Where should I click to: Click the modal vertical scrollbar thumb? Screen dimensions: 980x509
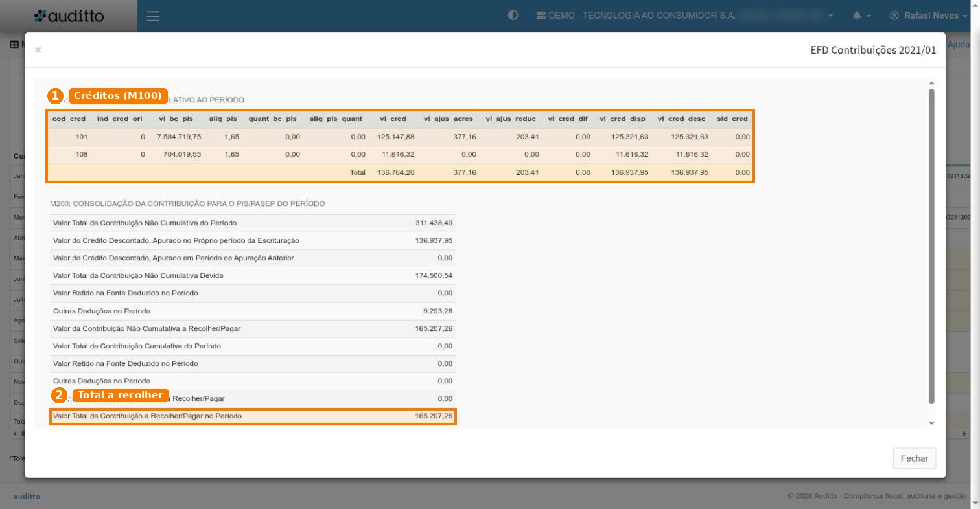tap(932, 246)
